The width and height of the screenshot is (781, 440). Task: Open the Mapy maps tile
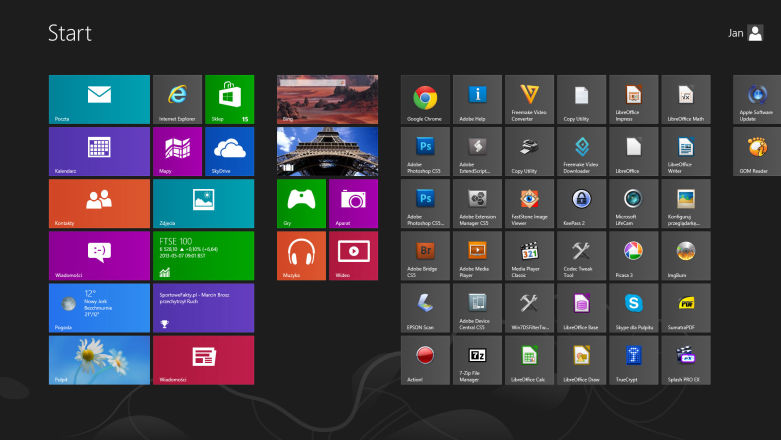[x=177, y=151]
